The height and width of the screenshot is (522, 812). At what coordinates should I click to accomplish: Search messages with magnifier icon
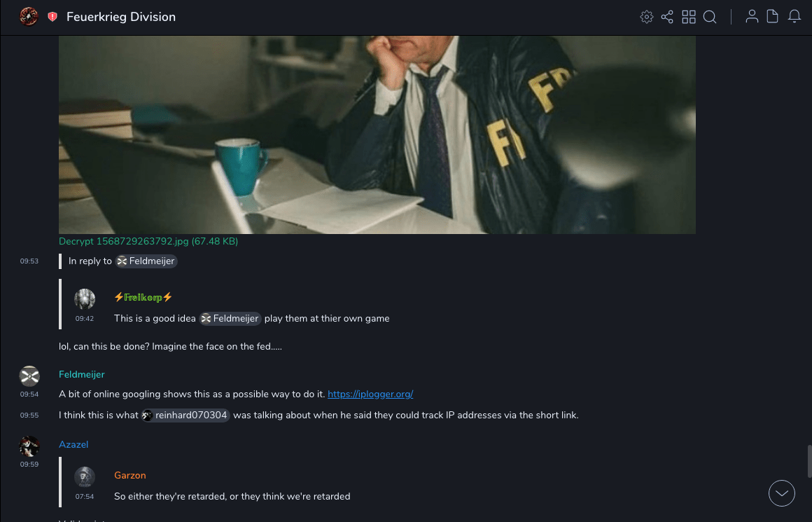(710, 17)
